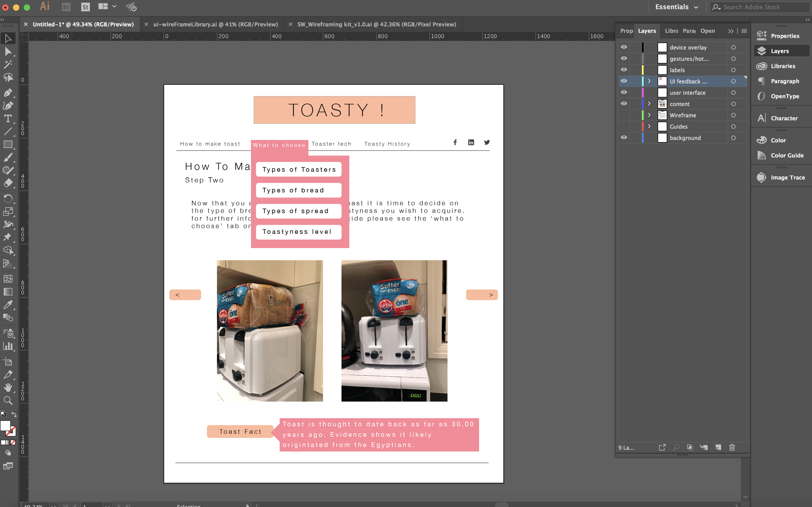This screenshot has height=507, width=812.
Task: Open the Essentials workspace dropdown
Action: point(677,7)
